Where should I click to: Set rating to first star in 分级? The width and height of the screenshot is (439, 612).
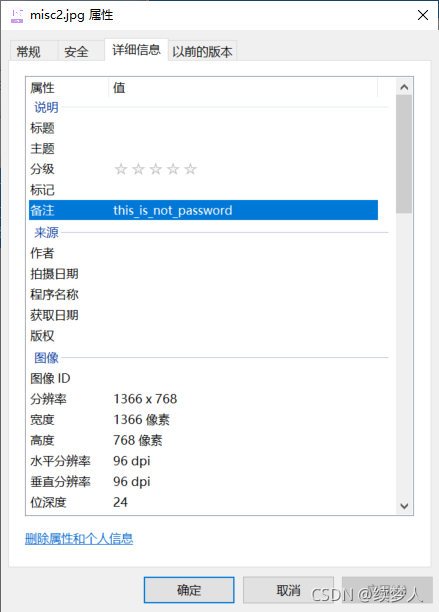coord(121,169)
